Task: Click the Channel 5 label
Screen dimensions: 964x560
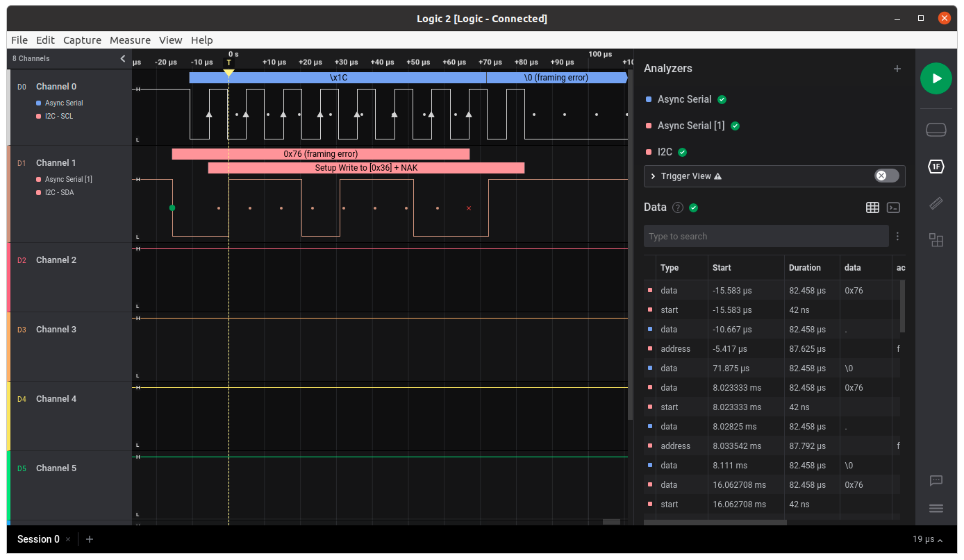Action: click(56, 468)
